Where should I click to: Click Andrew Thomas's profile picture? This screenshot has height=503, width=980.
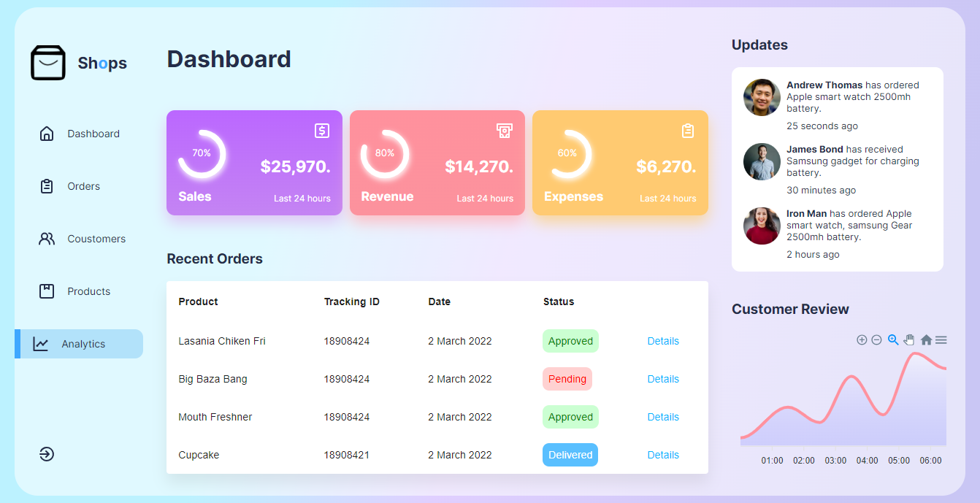[762, 96]
